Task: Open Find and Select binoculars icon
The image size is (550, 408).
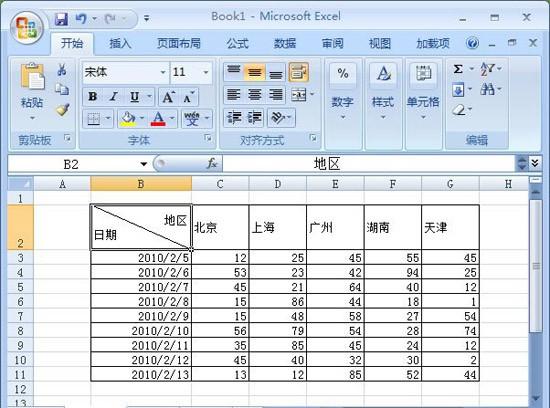Action: pyautogui.click(x=487, y=89)
